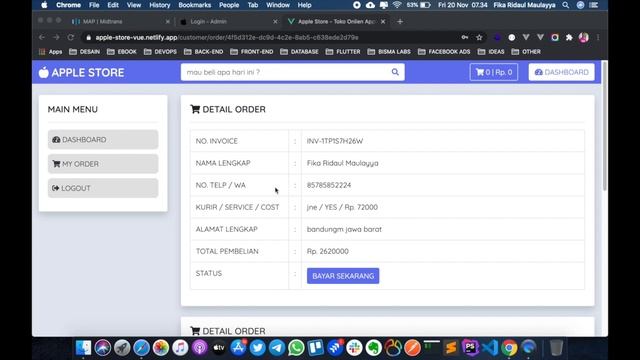Select invoice number INV-1TP1S7H26W
The width and height of the screenshot is (640, 360).
pos(335,141)
